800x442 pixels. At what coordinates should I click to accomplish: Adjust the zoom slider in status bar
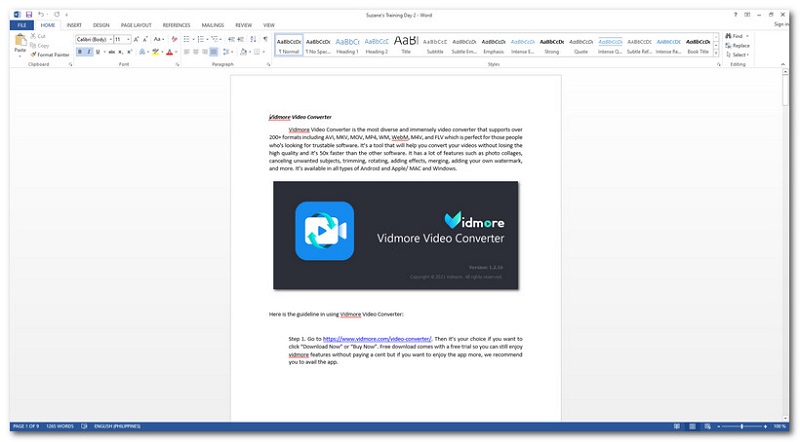742,426
